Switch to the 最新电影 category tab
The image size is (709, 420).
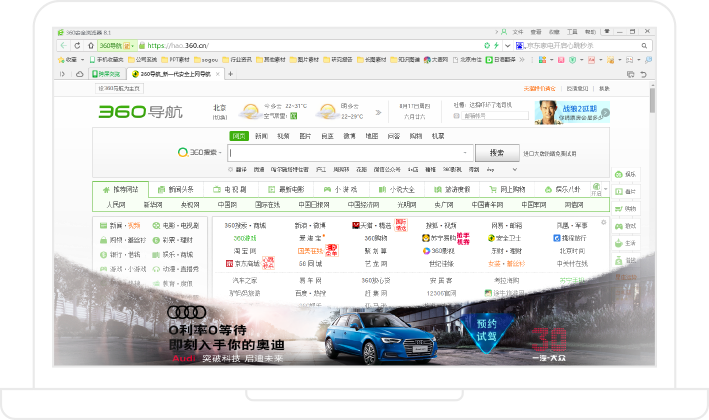[286, 189]
